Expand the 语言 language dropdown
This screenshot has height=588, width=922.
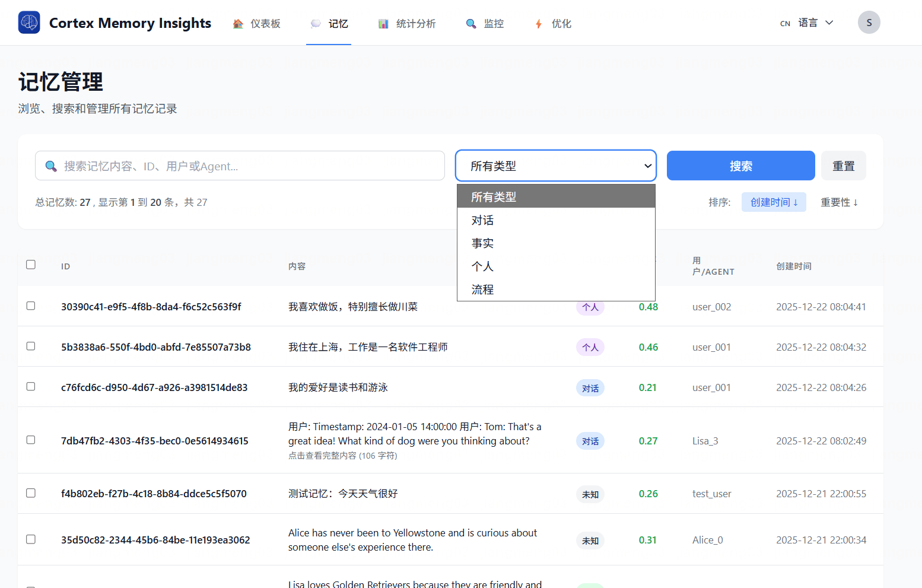click(x=807, y=23)
